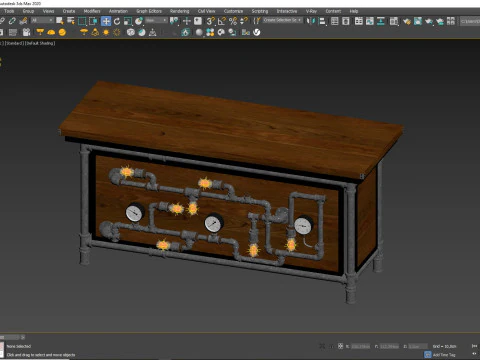480x360 pixels.
Task: Toggle the Layer Explorer icon
Action: pyautogui.click(x=346, y=21)
